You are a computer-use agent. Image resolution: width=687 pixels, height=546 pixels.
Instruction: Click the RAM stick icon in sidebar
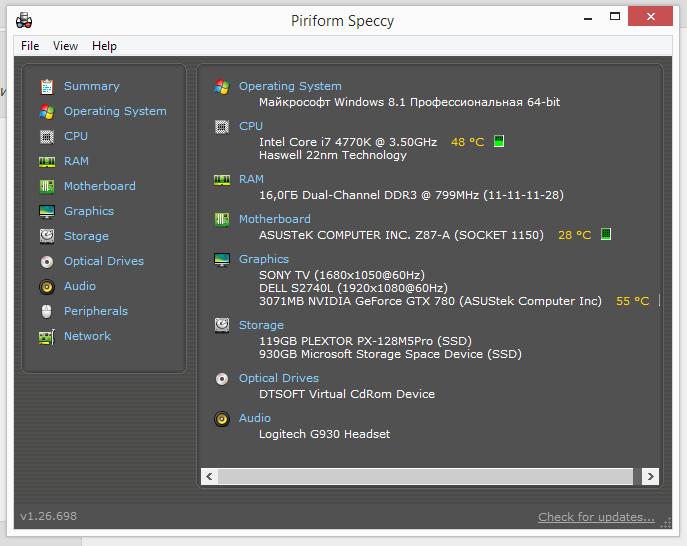point(47,162)
